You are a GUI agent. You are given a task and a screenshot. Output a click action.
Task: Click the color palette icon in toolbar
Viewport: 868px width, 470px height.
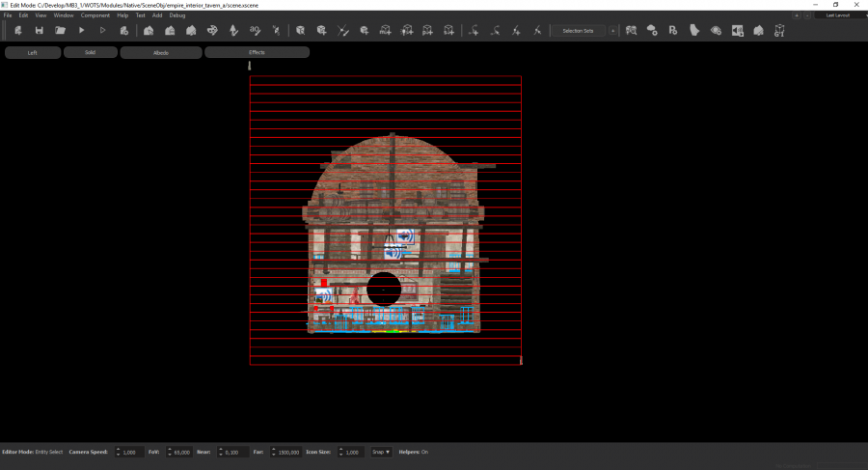point(212,31)
